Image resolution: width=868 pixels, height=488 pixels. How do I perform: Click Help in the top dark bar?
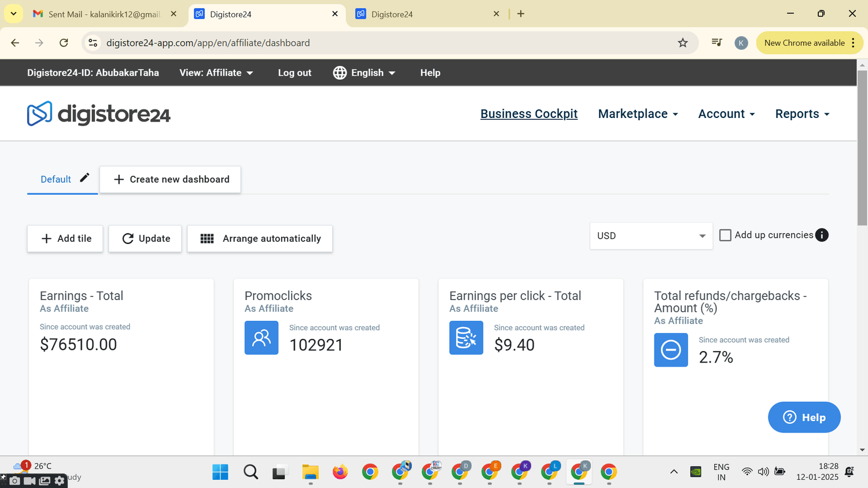point(430,73)
